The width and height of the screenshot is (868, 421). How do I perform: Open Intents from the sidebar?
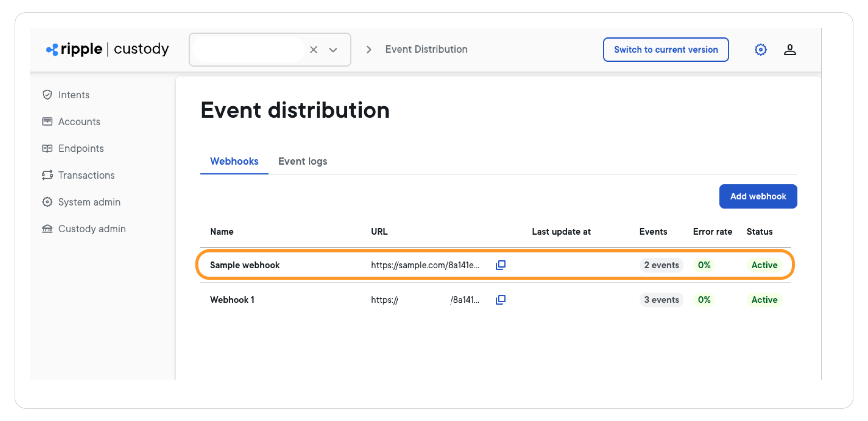click(74, 95)
